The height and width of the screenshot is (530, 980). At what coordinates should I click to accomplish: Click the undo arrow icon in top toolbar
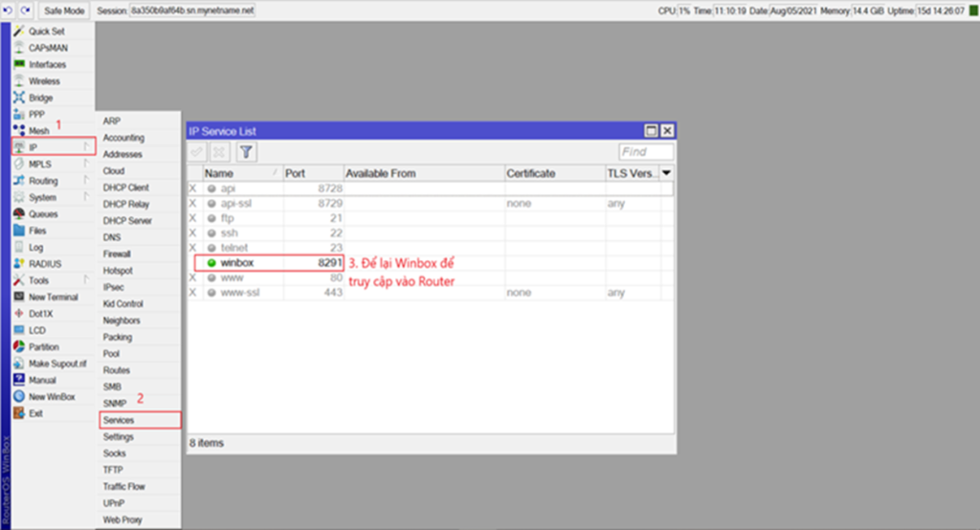point(9,11)
